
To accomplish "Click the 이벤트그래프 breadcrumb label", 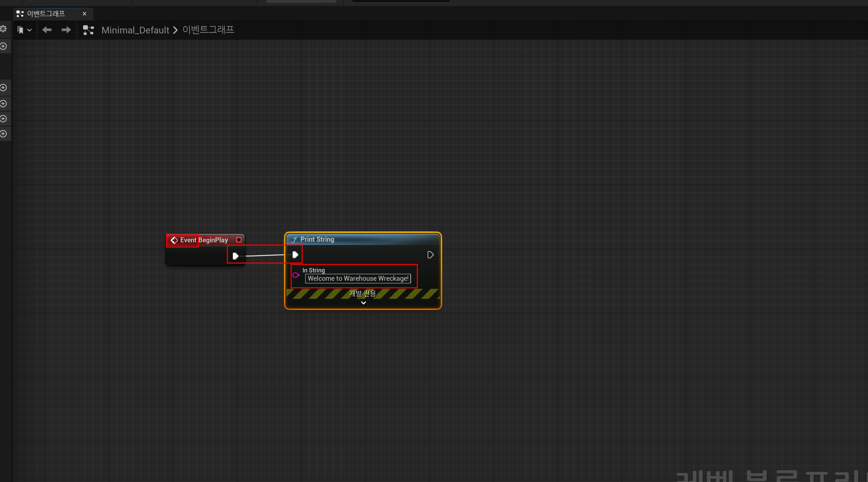I will (x=208, y=30).
